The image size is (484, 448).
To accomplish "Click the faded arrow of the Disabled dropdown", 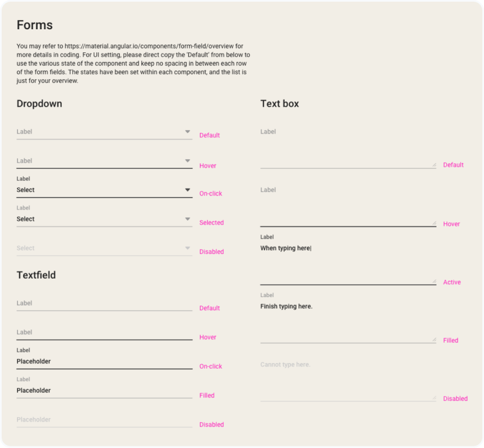I will (188, 248).
